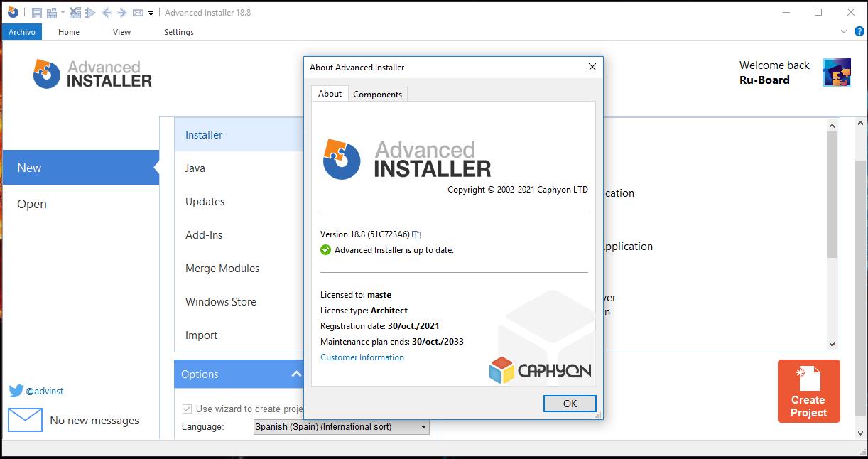The image size is (868, 459).
Task: Open the Customer Information link
Action: pos(362,357)
